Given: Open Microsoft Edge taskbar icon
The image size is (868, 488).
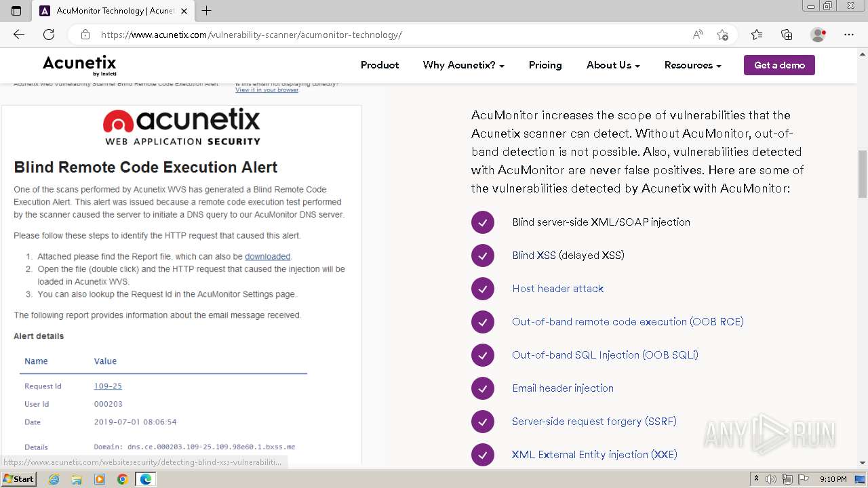Looking at the screenshot, I should pyautogui.click(x=145, y=479).
